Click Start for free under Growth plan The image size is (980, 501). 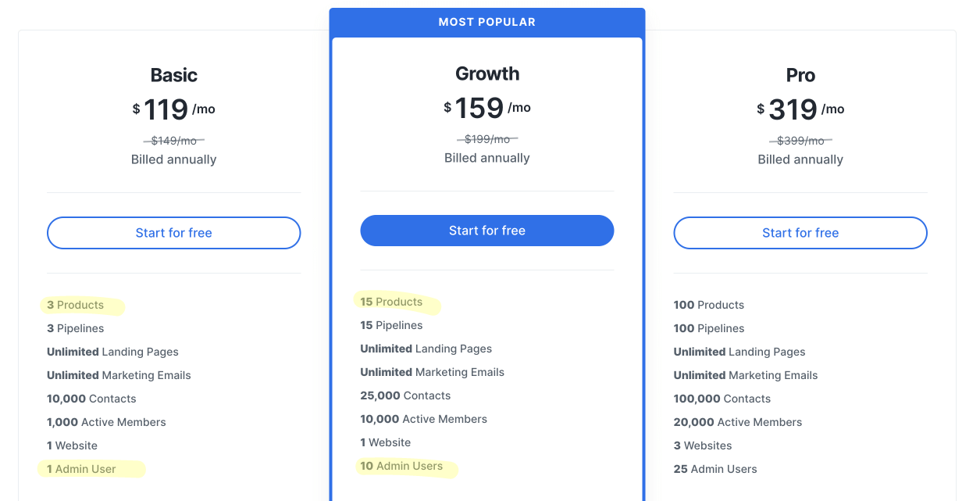click(486, 231)
